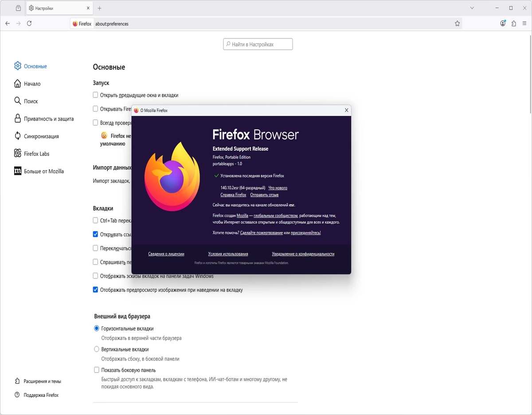Open the Что нового link
This screenshot has width=532, height=415.
point(278,188)
